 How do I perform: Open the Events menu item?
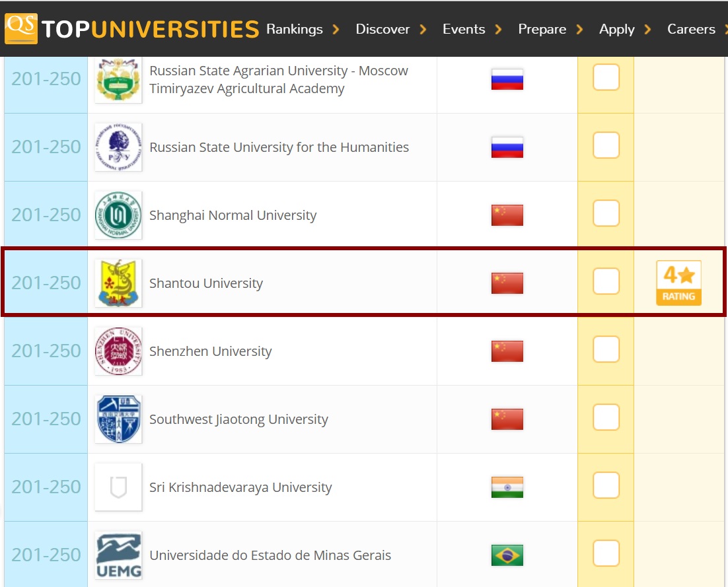tap(464, 29)
